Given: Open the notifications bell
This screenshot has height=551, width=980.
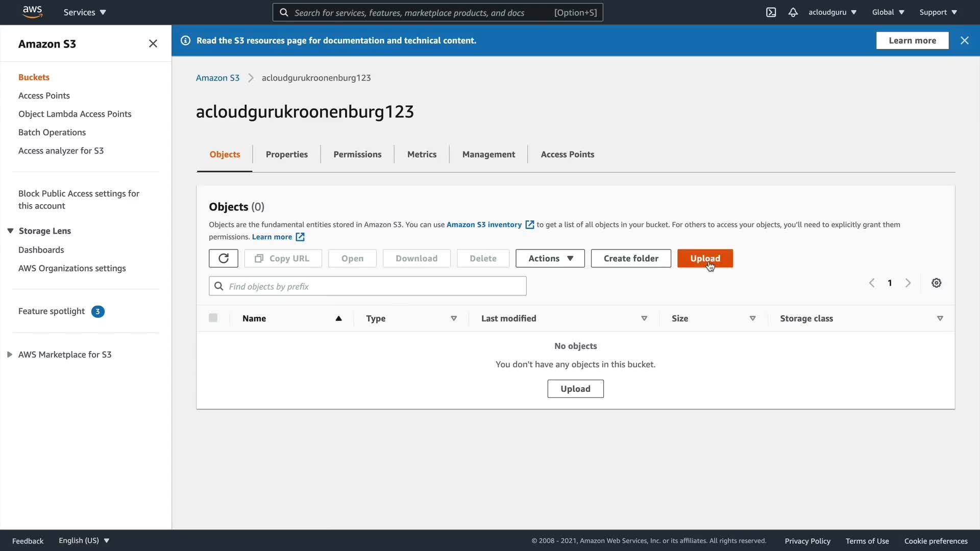Looking at the screenshot, I should (793, 12).
